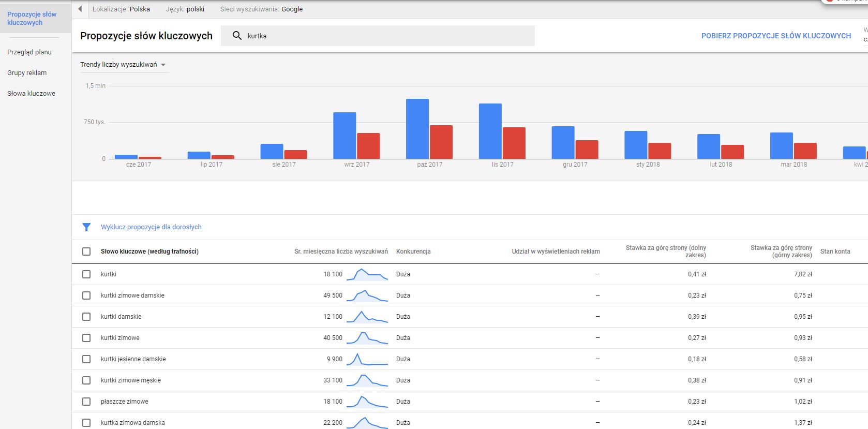Check the box for kurtki jesienne damskie

point(86,359)
